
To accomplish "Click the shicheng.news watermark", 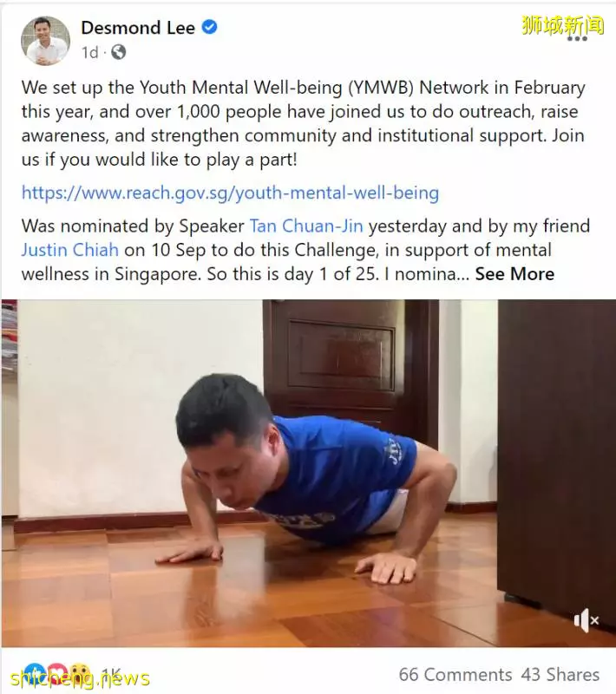I will pyautogui.click(x=80, y=678).
